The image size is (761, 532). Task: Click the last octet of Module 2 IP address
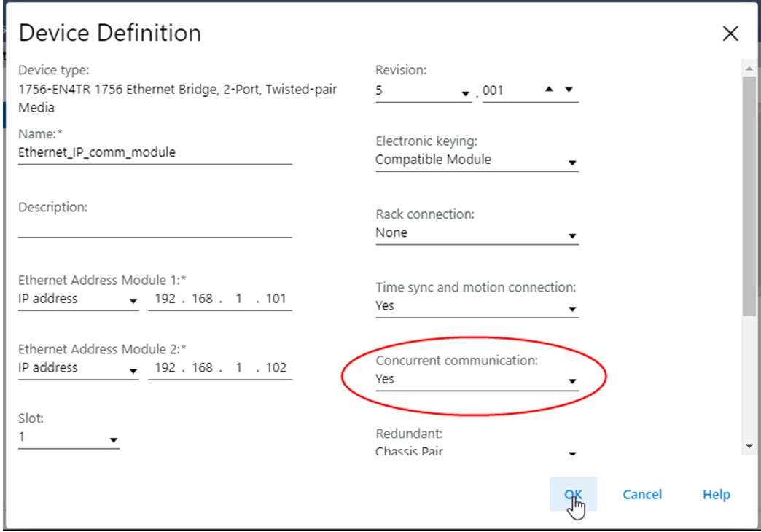pos(277,367)
